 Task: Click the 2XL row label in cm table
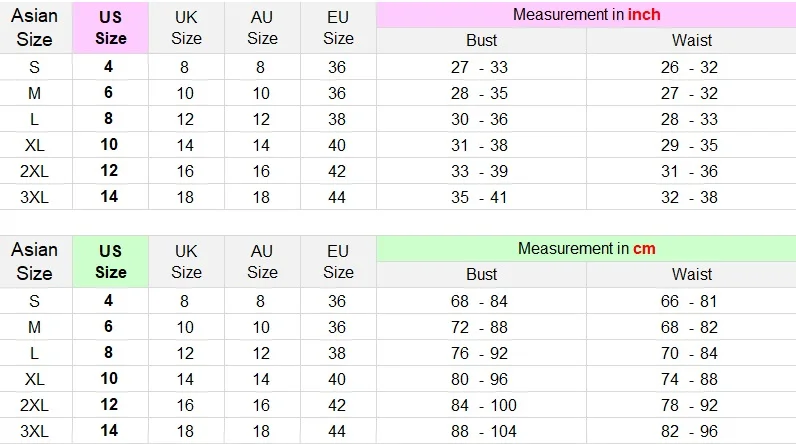pyautogui.click(x=35, y=405)
